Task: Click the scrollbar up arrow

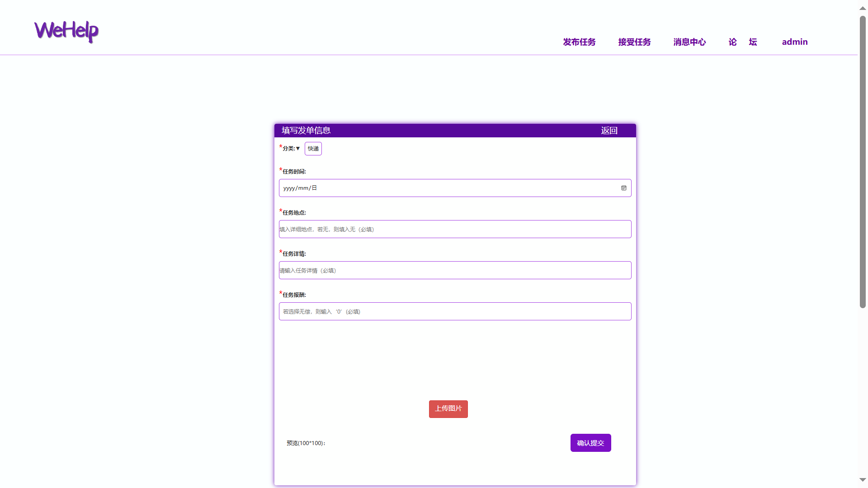Action: pos(863,8)
